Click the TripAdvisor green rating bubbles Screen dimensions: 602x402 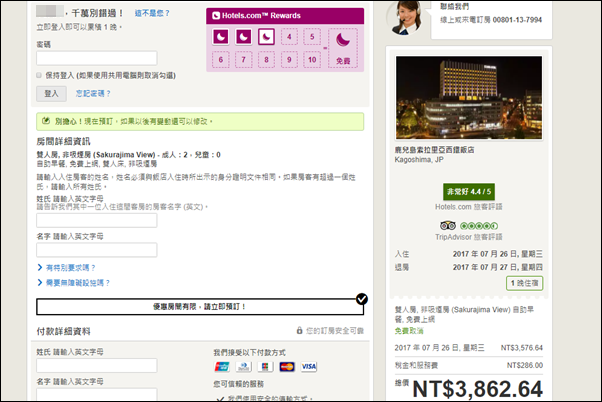click(479, 226)
